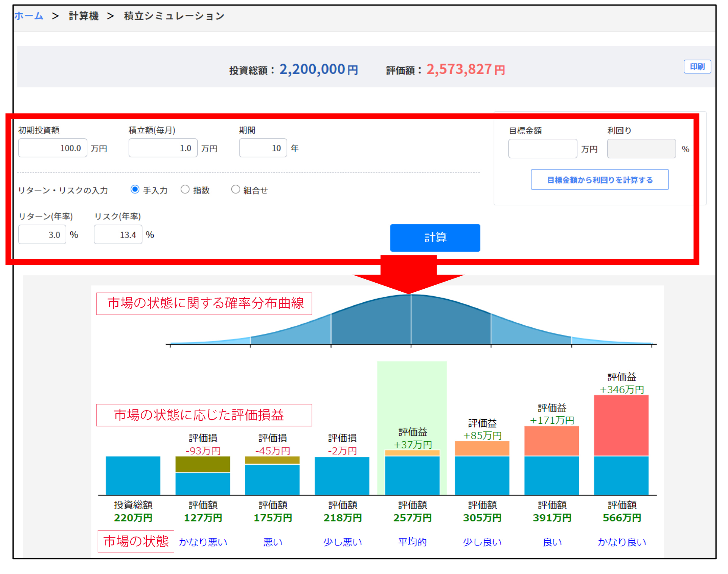Focus the 初期投資額 input field

tap(53, 148)
